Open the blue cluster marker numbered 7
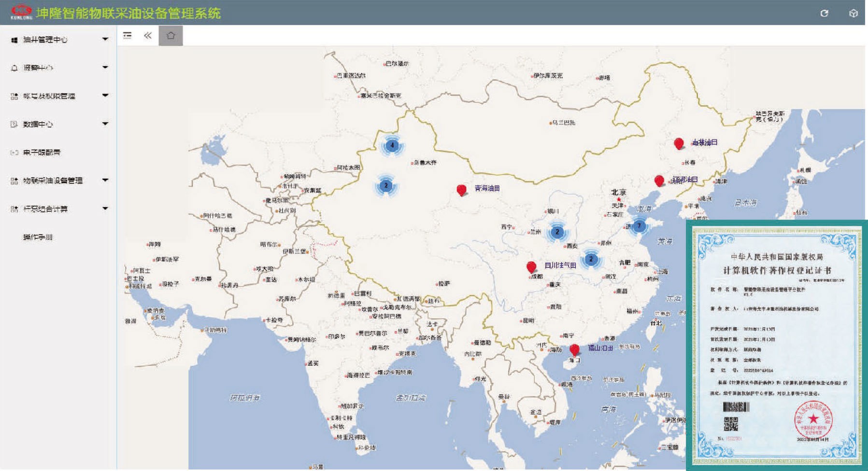This screenshot has height=471, width=868. click(639, 226)
